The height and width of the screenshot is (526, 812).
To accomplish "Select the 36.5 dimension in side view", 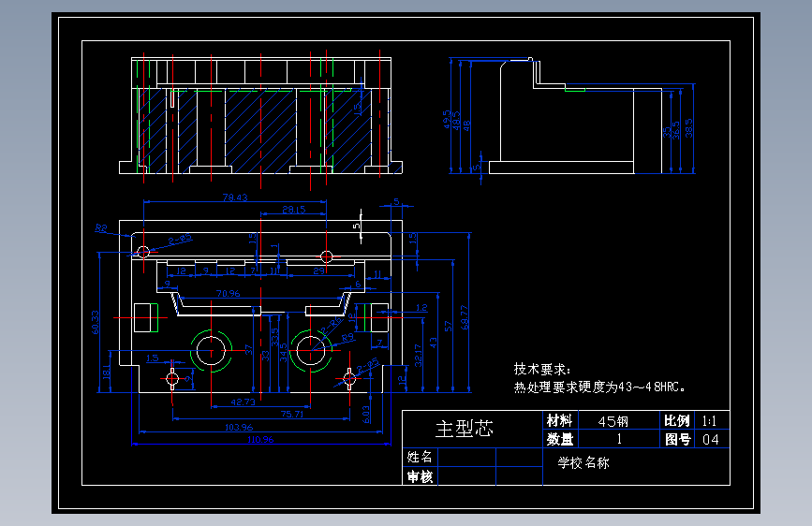I will pos(676,130).
